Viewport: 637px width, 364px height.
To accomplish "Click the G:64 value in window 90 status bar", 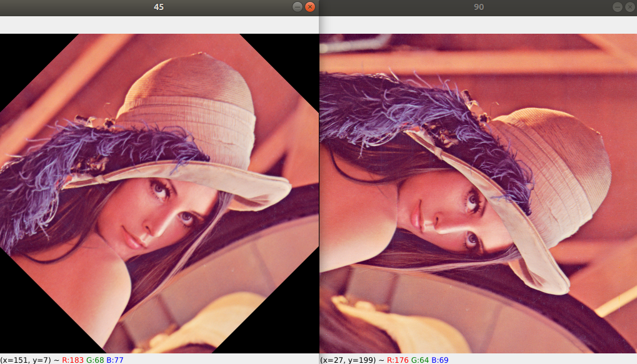I will pos(420,360).
